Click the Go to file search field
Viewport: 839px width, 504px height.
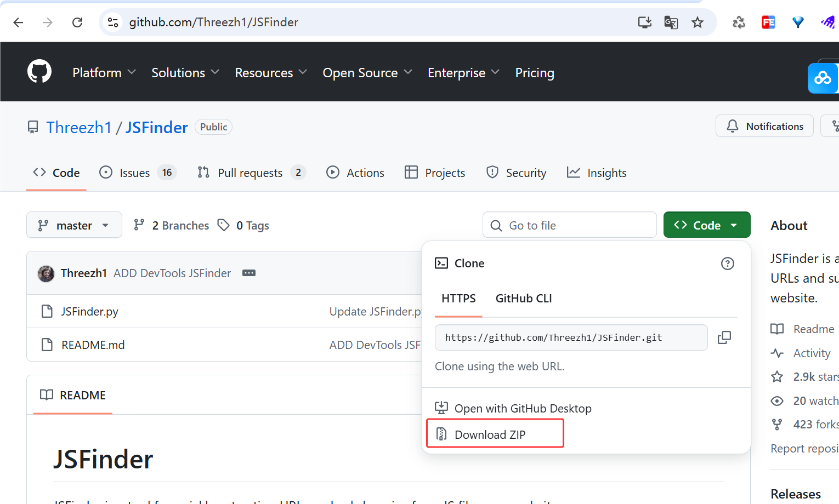click(570, 225)
